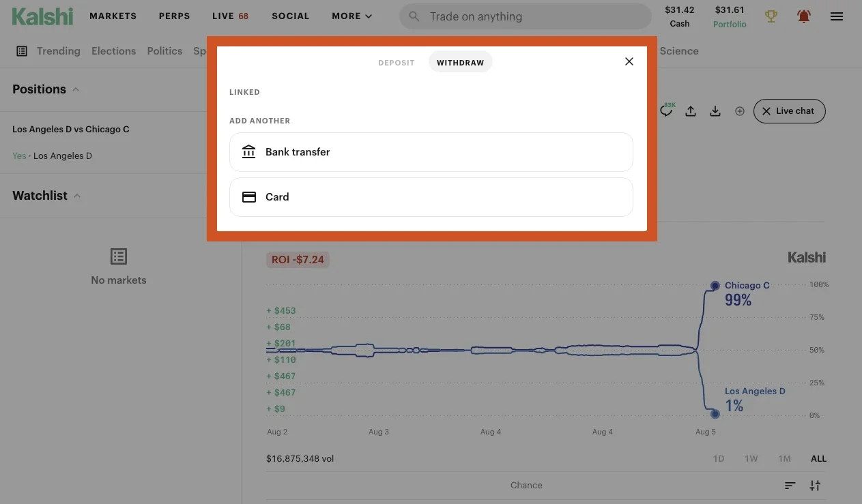Click the Trending list icon
This screenshot has width=862, height=504.
(x=22, y=51)
